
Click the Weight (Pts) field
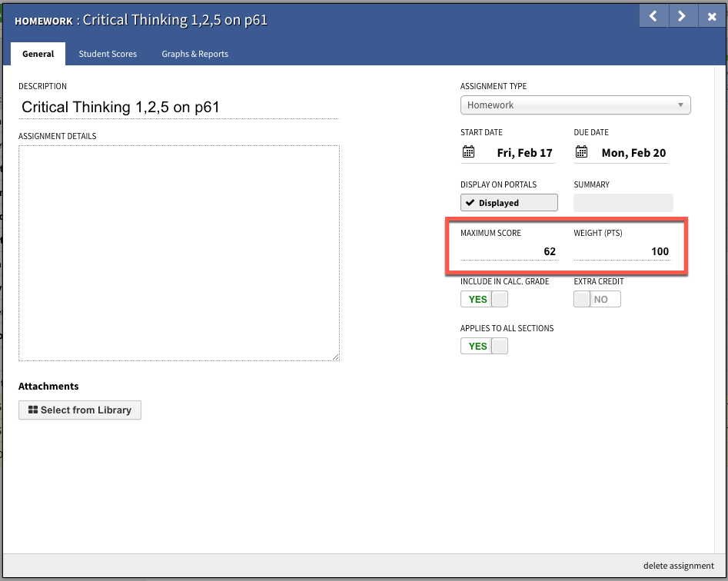(621, 251)
